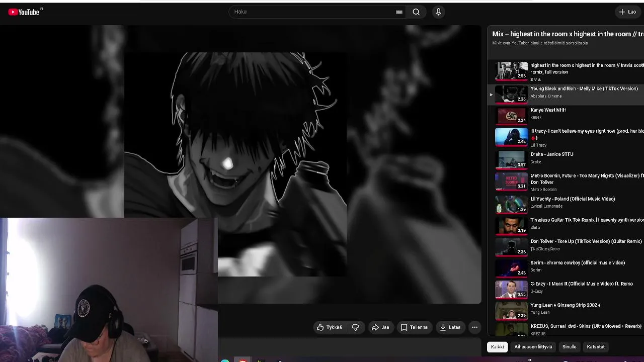Viewport: 644px width, 362px height.
Task: Click the magnifier search button
Action: coord(416,12)
